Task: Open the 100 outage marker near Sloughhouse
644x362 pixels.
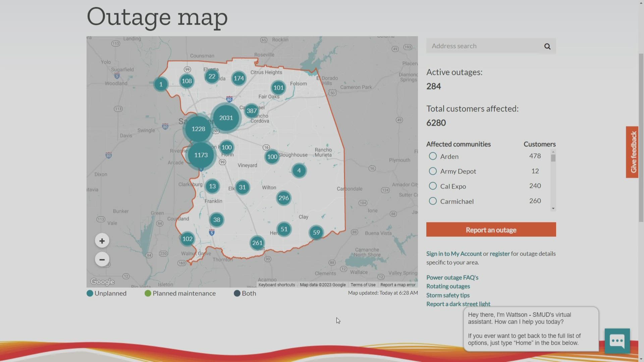Action: coord(272,157)
